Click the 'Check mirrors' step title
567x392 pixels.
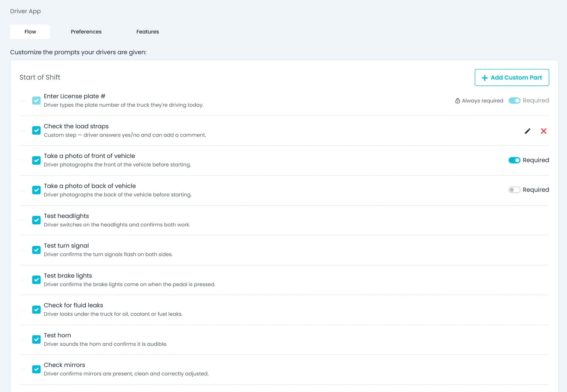64,365
